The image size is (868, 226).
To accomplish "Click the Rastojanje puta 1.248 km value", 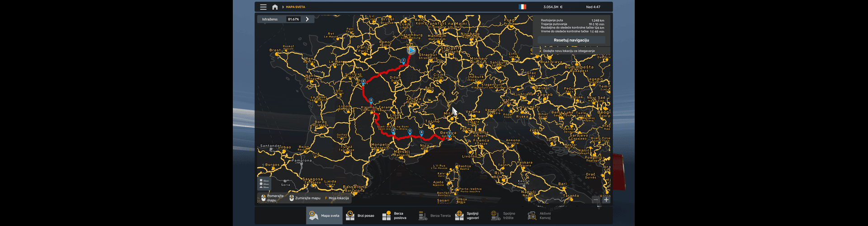I will [x=598, y=20].
